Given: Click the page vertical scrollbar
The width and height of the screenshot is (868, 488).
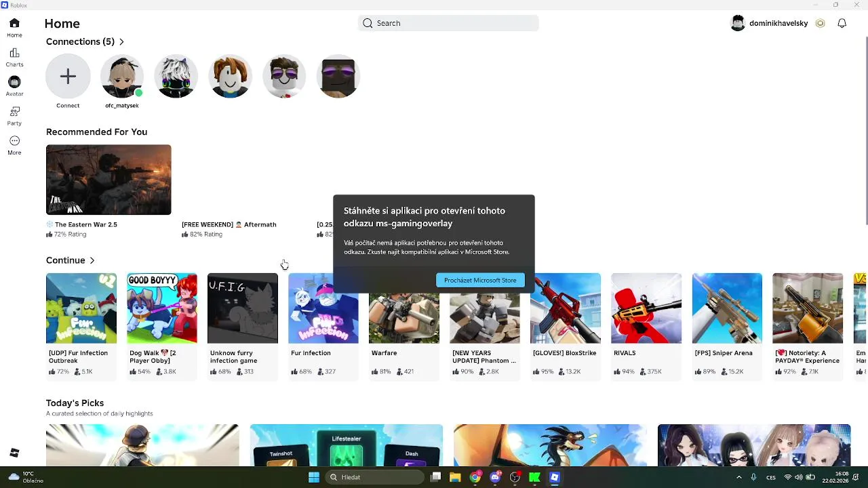Looking at the screenshot, I should (x=865, y=130).
